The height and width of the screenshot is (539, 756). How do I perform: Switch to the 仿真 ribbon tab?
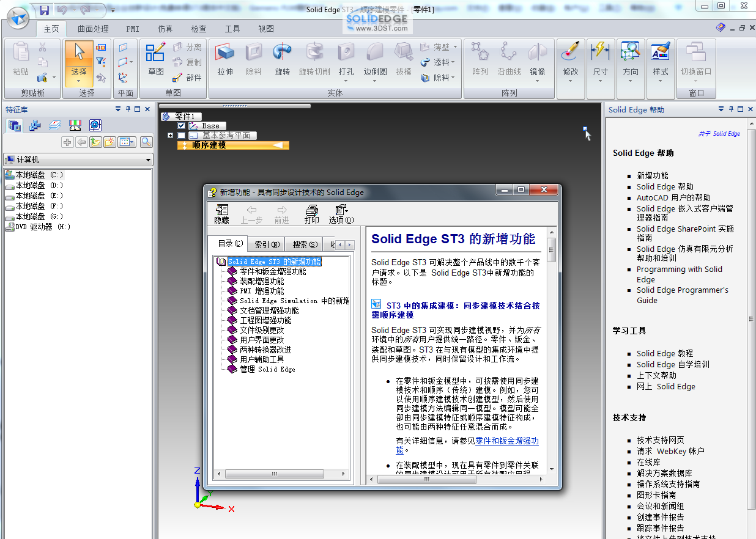pyautogui.click(x=165, y=29)
